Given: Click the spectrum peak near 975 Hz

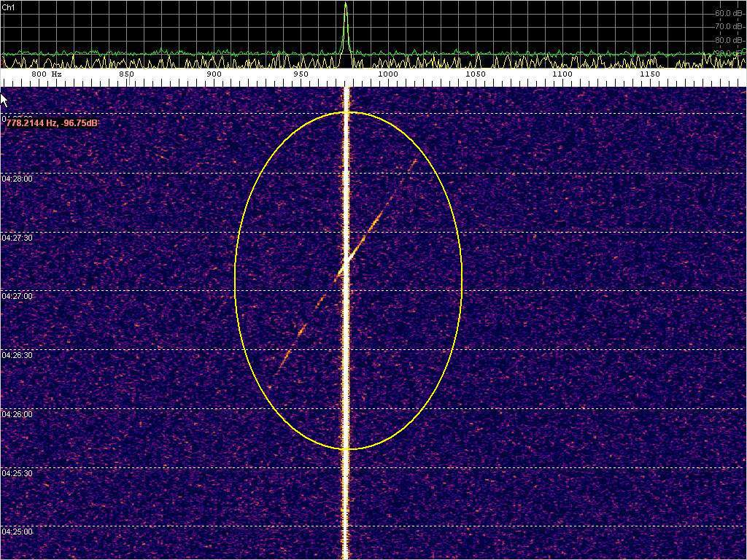Looking at the screenshot, I should (x=346, y=7).
